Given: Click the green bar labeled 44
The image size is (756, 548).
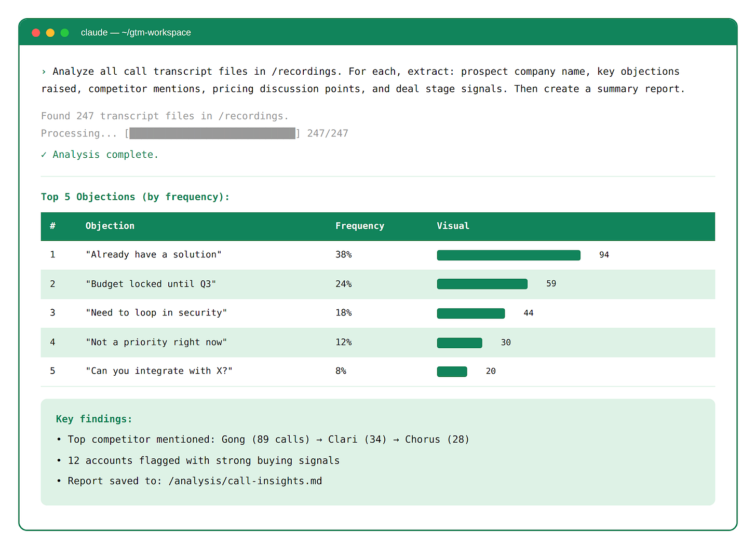Looking at the screenshot, I should point(470,313).
